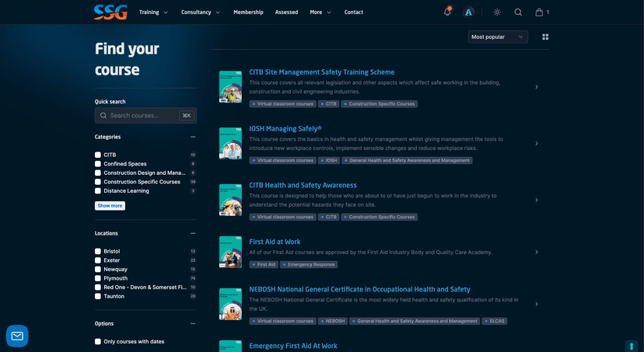Screen dimensions: 644x352
Task: Click CITB Site Management course thumbnail
Action: tap(230, 87)
